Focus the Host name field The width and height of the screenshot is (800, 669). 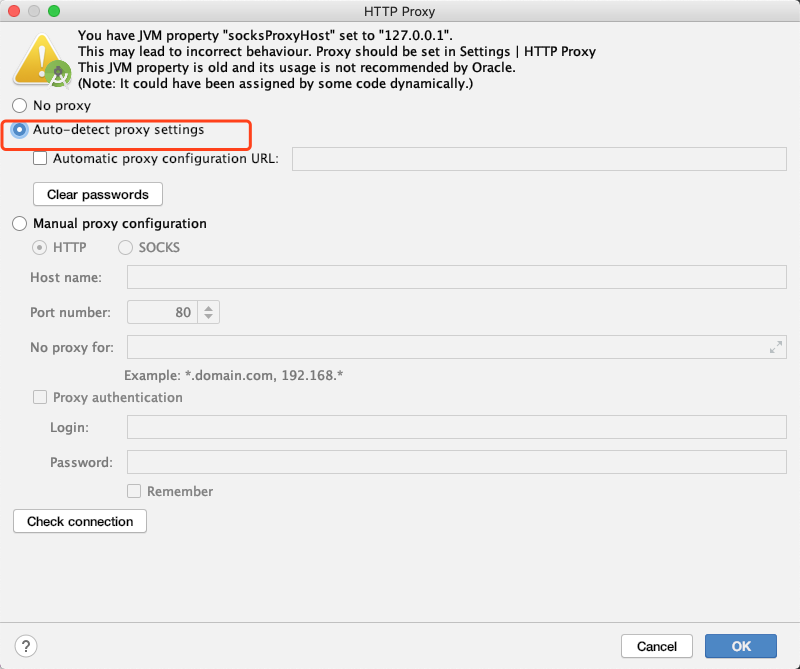457,277
